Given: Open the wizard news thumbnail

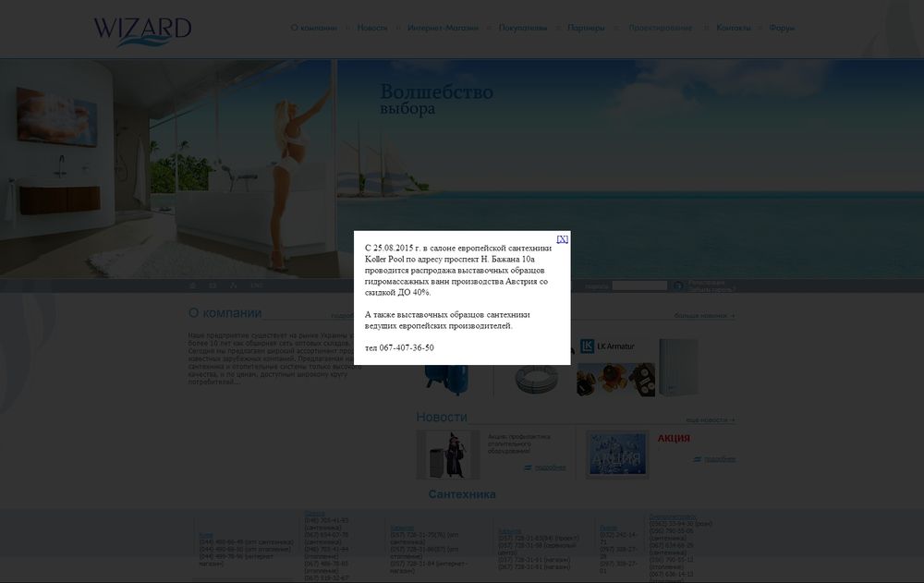Looking at the screenshot, I should tap(448, 455).
